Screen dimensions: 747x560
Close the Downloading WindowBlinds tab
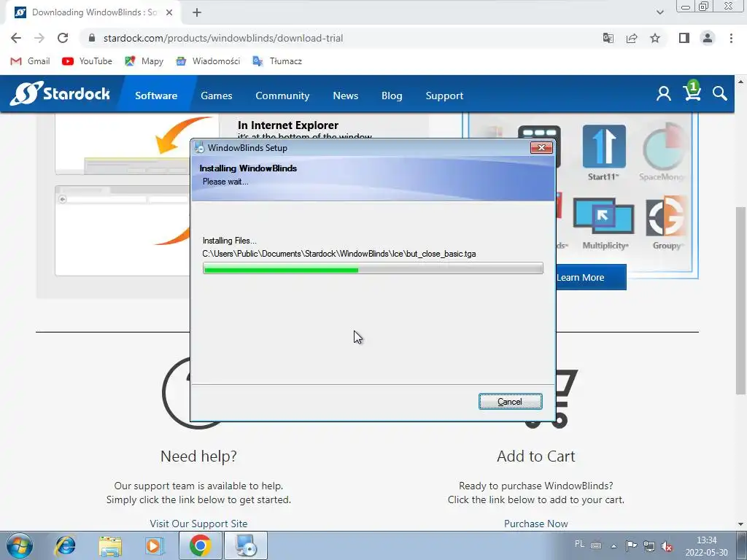(x=169, y=12)
